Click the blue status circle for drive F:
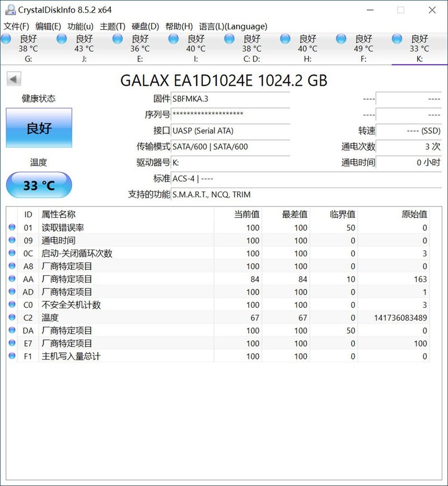The width and height of the screenshot is (448, 486). 342,38
